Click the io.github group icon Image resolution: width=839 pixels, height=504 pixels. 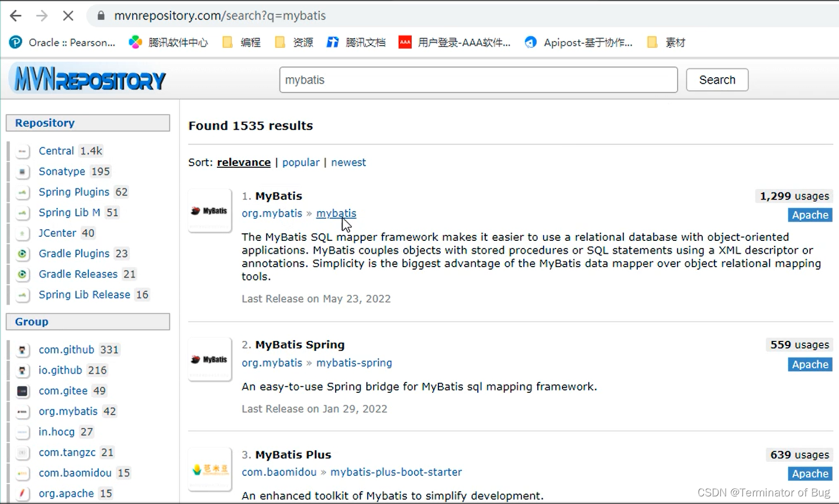[x=22, y=371]
